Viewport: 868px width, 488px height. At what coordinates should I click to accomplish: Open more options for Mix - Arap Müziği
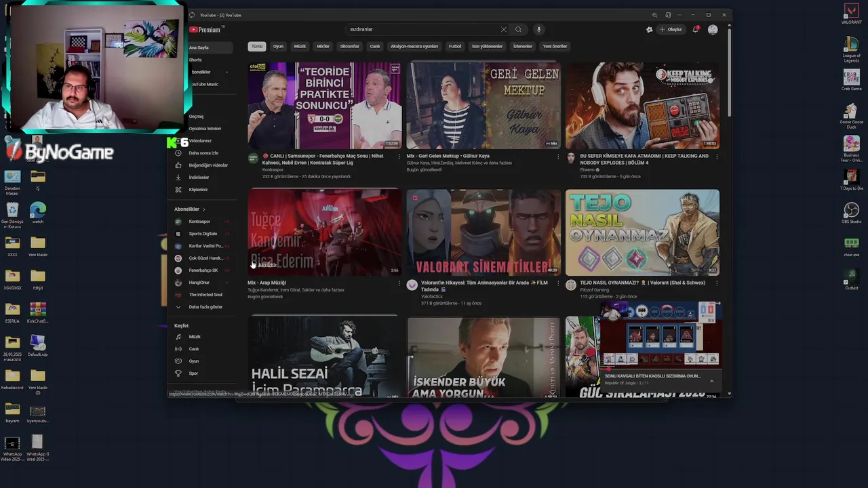(399, 283)
